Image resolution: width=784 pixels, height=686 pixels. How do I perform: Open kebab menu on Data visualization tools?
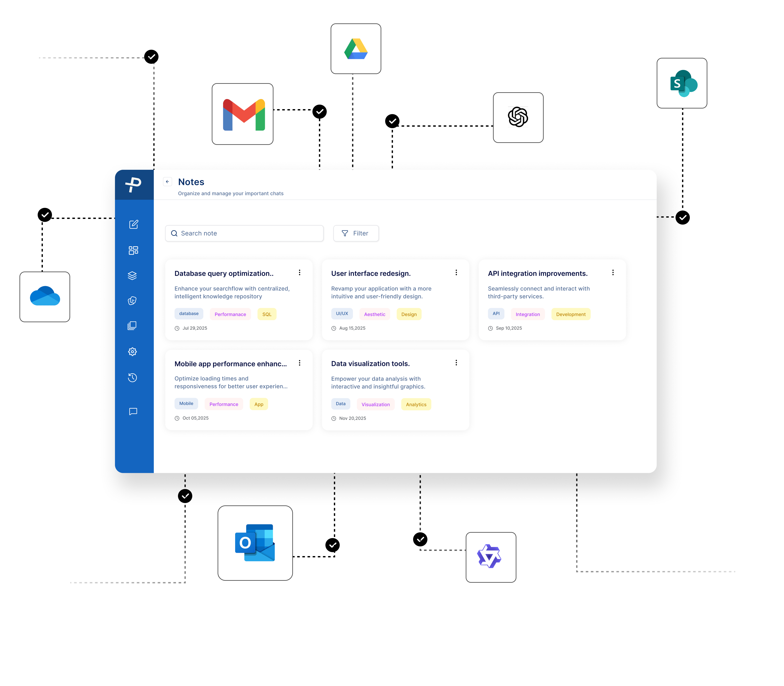pyautogui.click(x=456, y=362)
